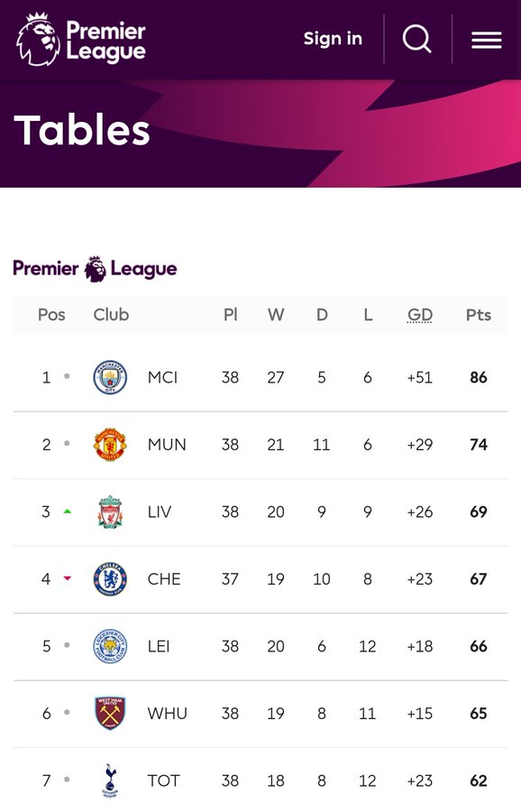Open the hamburger menu icon
Viewport: 521px width, 812px height.
[487, 40]
